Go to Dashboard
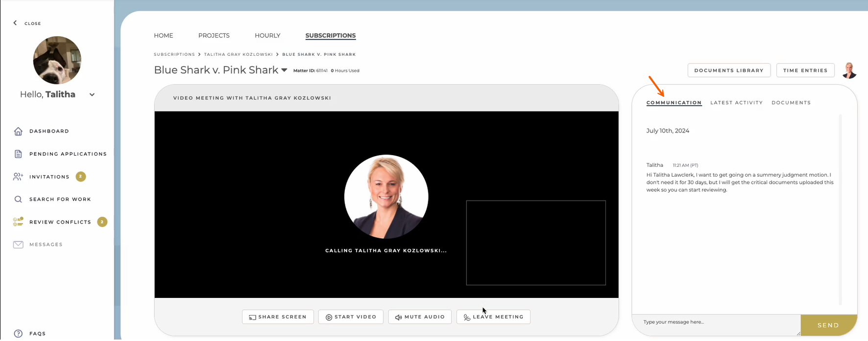868x341 pixels. (x=49, y=131)
